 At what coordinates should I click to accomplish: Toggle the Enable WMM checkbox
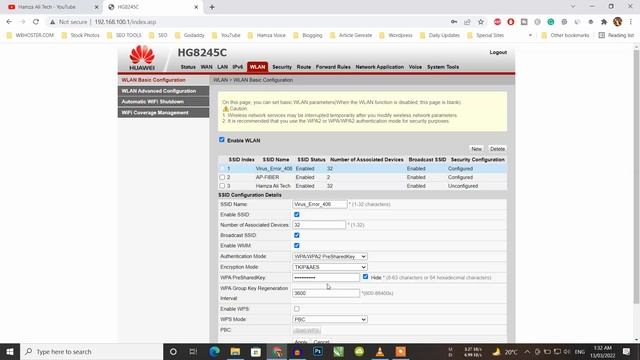tap(297, 245)
